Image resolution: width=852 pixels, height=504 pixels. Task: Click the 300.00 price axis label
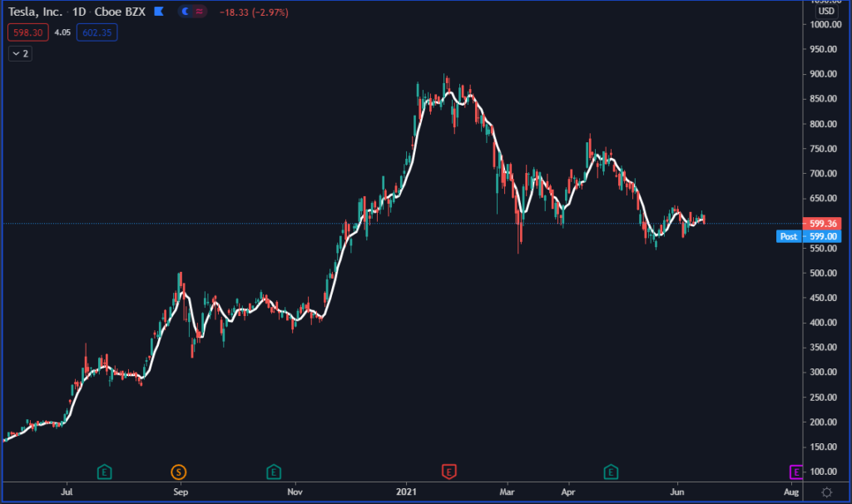[x=823, y=372]
